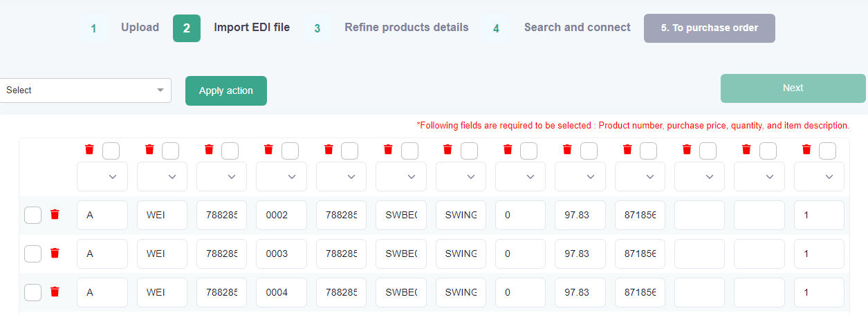
Task: Delete the row with value 0004
Action: tap(55, 292)
